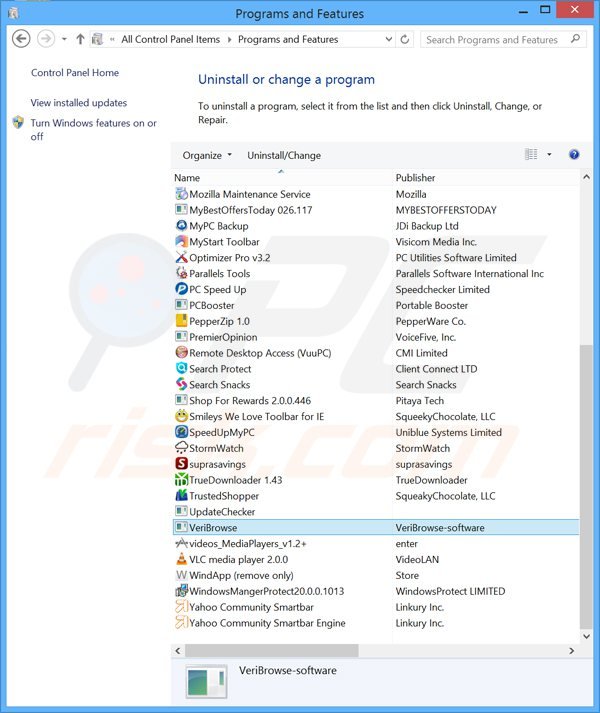This screenshot has height=713, width=600.
Task: Click the Forward navigation arrow
Action: [x=45, y=39]
